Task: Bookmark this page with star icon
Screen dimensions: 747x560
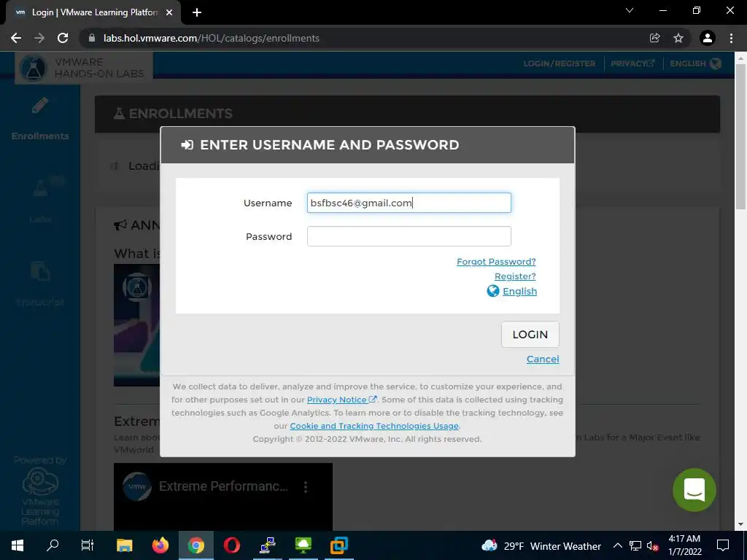Action: [x=678, y=38]
